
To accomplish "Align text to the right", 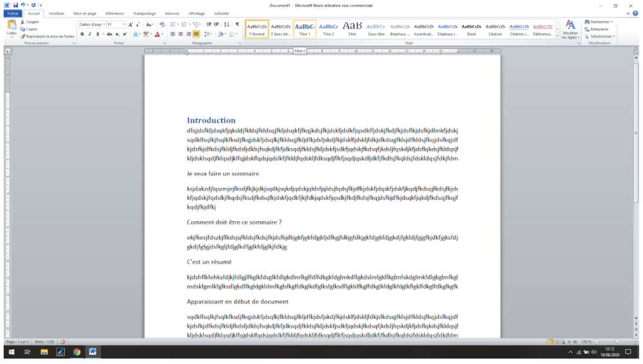I will click(188, 34).
